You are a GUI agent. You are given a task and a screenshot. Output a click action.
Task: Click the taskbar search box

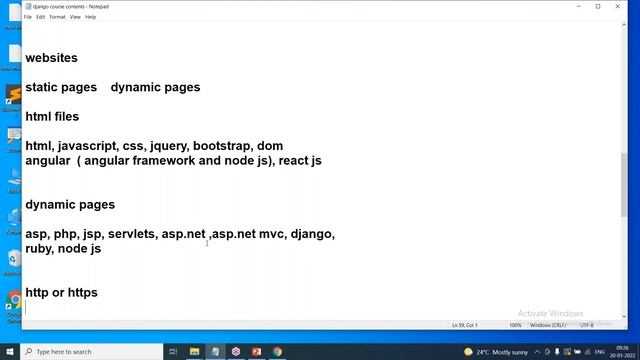(x=91, y=351)
